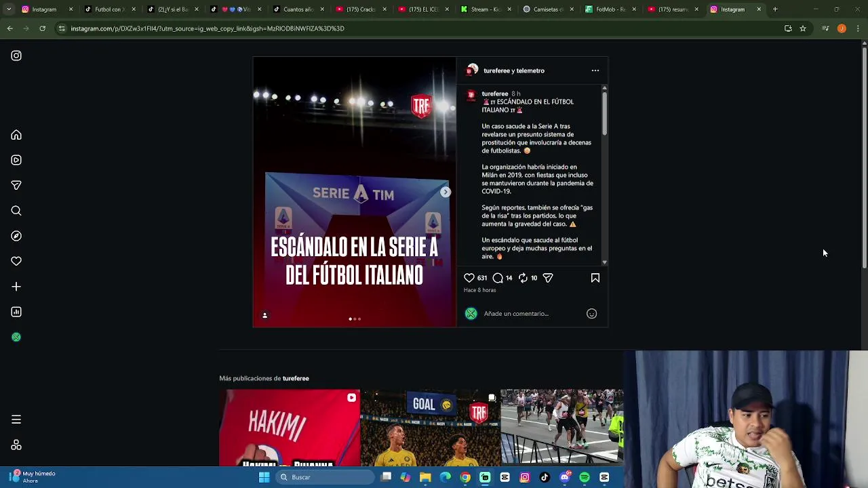Click Añade un comentario input field
868x488 pixels.
tap(532, 313)
